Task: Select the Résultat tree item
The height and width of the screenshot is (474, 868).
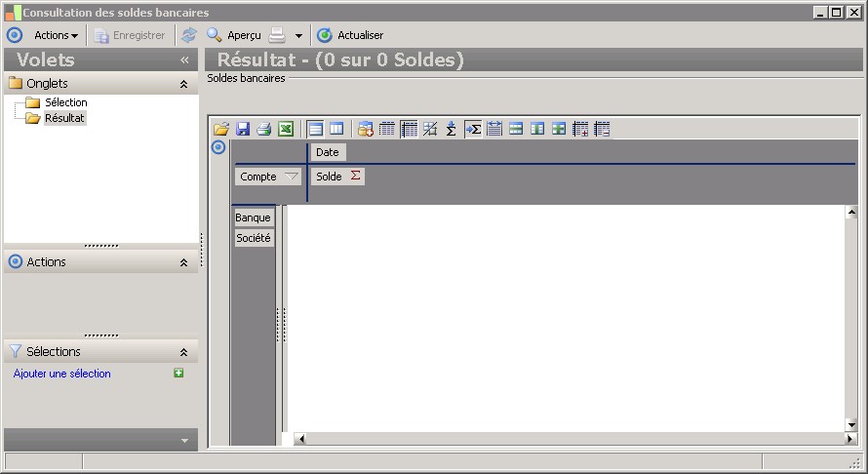Action: 64,118
